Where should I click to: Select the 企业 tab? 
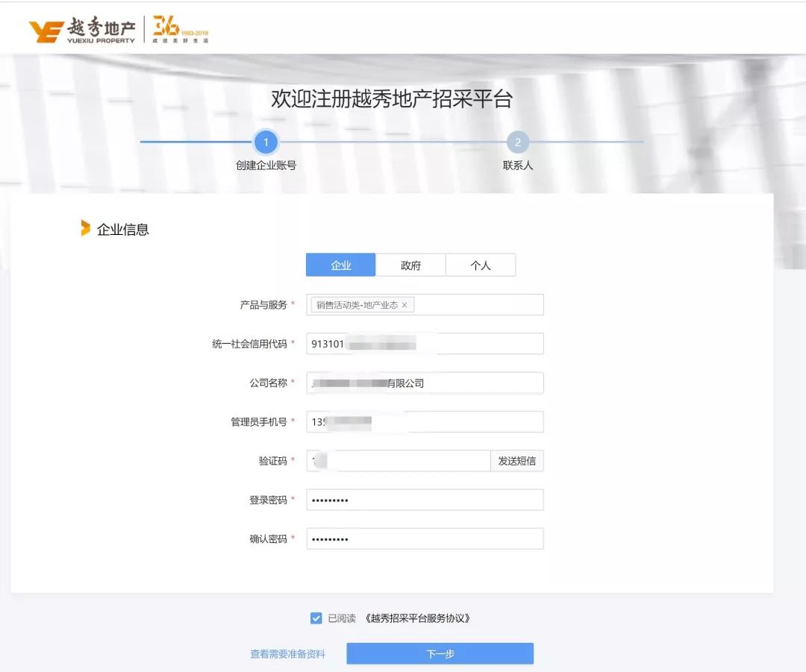coord(341,265)
